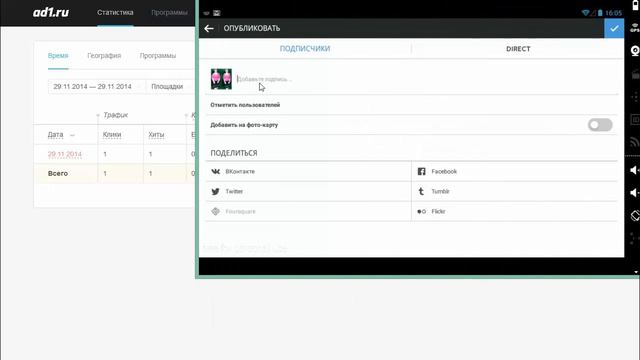The image size is (640, 360).
Task: Select the География statistics tab
Action: pos(104,56)
